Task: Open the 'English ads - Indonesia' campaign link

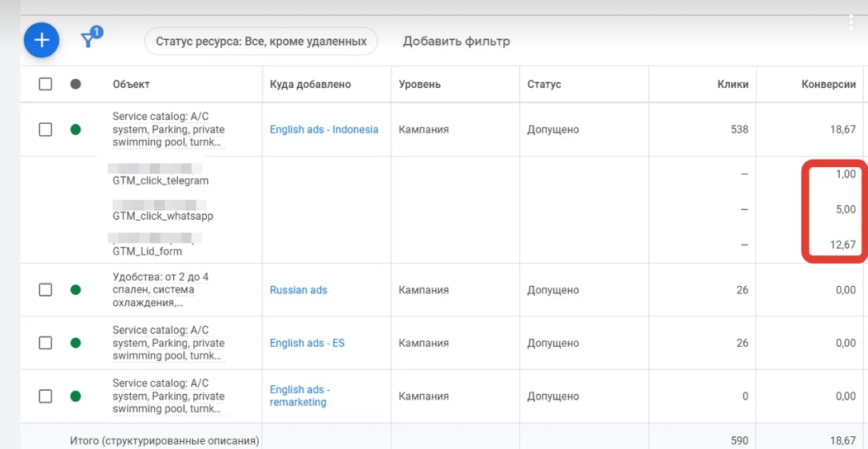Action: coord(323,129)
